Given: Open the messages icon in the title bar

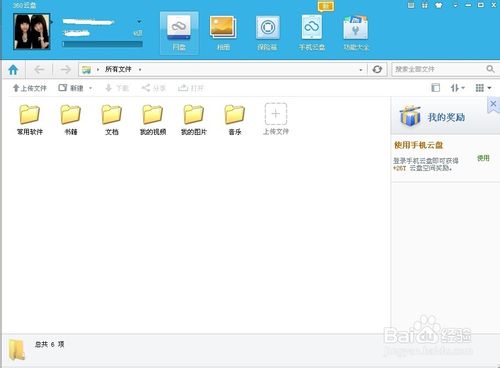Looking at the screenshot, I should (411, 5).
